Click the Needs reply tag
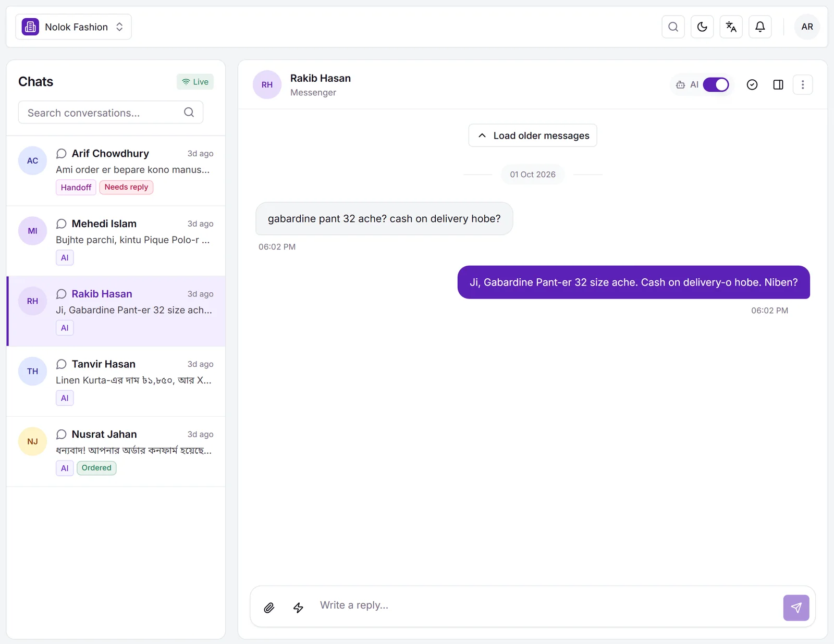 pos(126,187)
